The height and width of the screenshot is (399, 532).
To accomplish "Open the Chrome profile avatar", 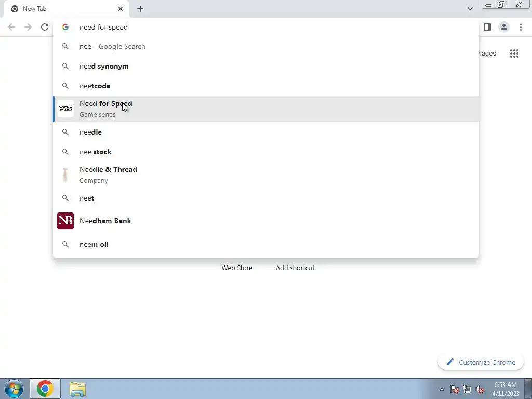I will (504, 27).
